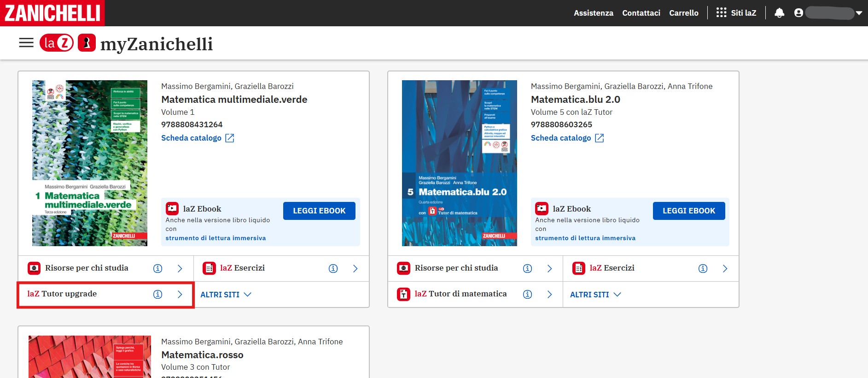The image size is (868, 378).
Task: Show info for laZ Esercizi in Matematica.blu
Action: 703,268
